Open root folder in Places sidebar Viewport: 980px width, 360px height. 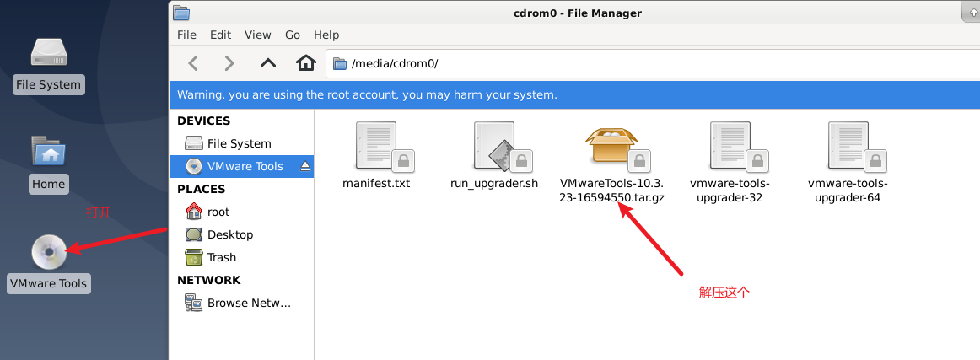(218, 212)
